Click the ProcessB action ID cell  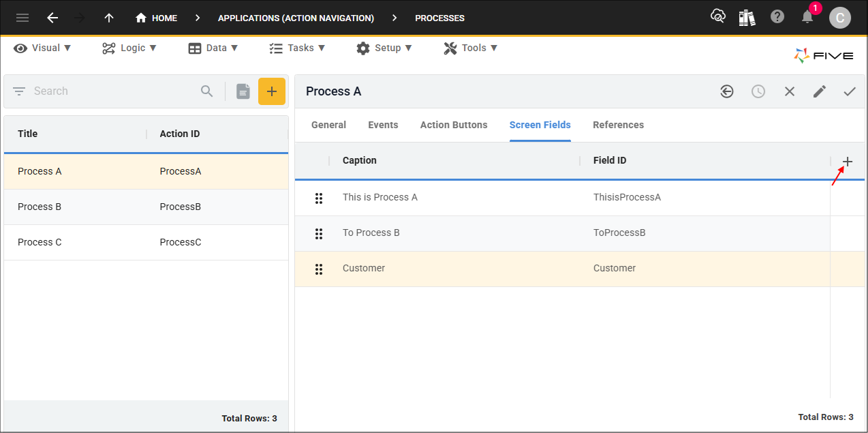click(181, 207)
